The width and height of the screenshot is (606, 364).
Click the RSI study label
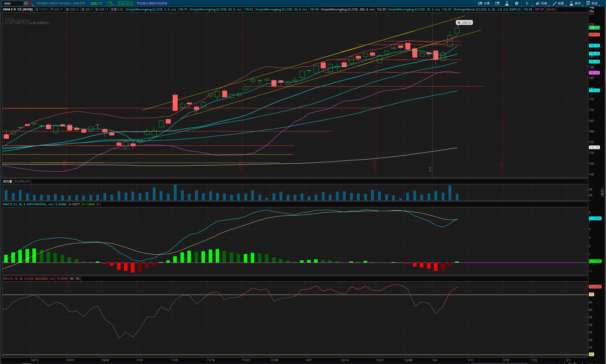tap(29, 279)
